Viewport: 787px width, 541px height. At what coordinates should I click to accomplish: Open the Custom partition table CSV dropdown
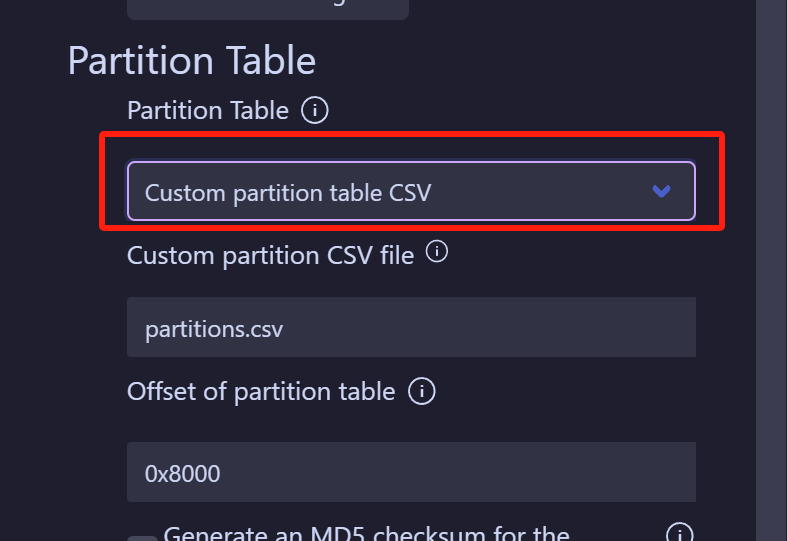tap(410, 191)
